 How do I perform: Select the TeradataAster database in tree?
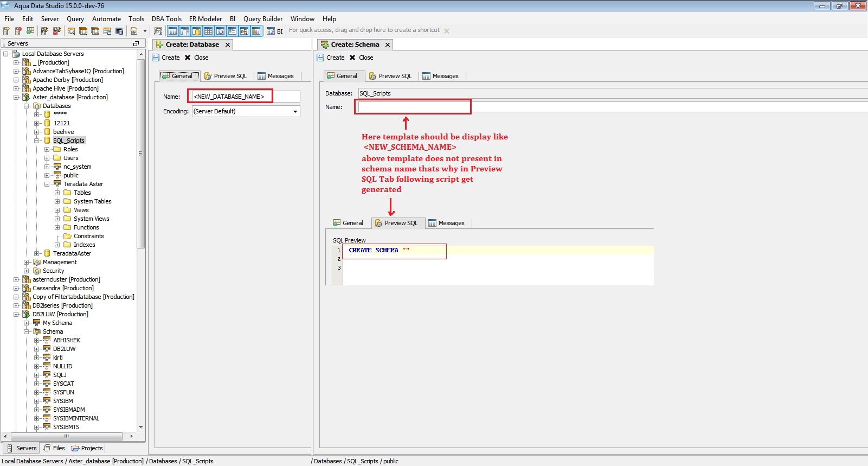click(x=72, y=253)
